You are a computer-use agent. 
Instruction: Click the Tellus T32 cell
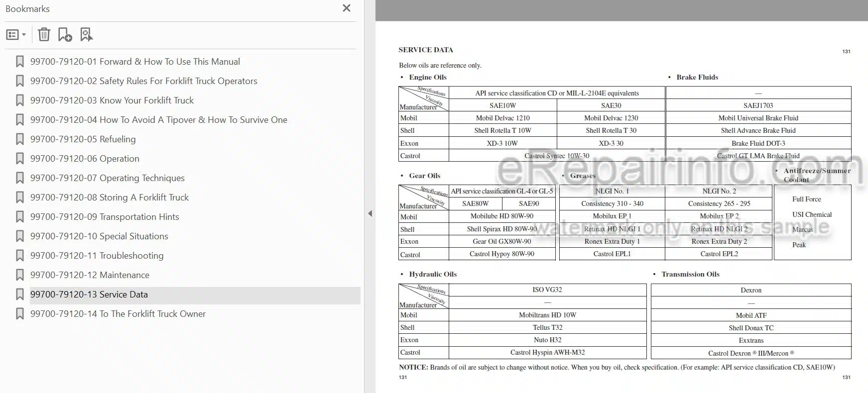pos(547,327)
